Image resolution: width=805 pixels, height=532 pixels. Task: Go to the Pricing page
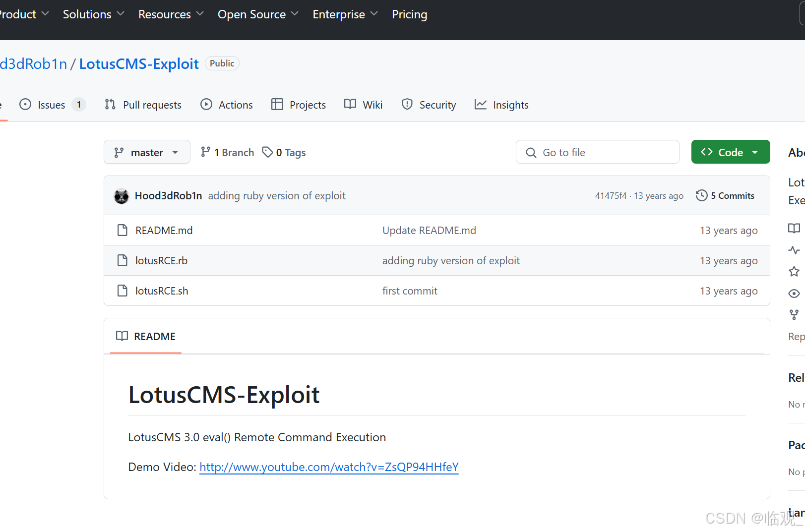pos(409,14)
